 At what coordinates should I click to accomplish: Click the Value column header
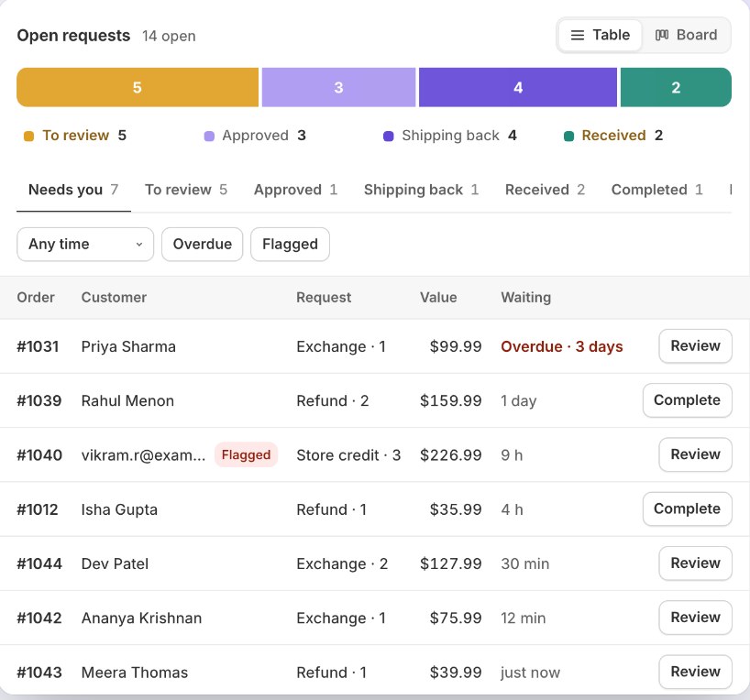438,298
